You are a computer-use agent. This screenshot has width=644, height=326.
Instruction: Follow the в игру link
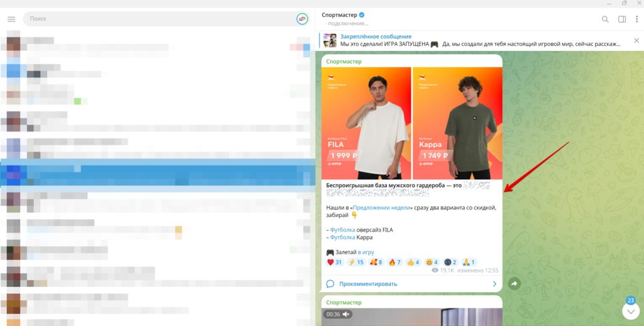365,252
